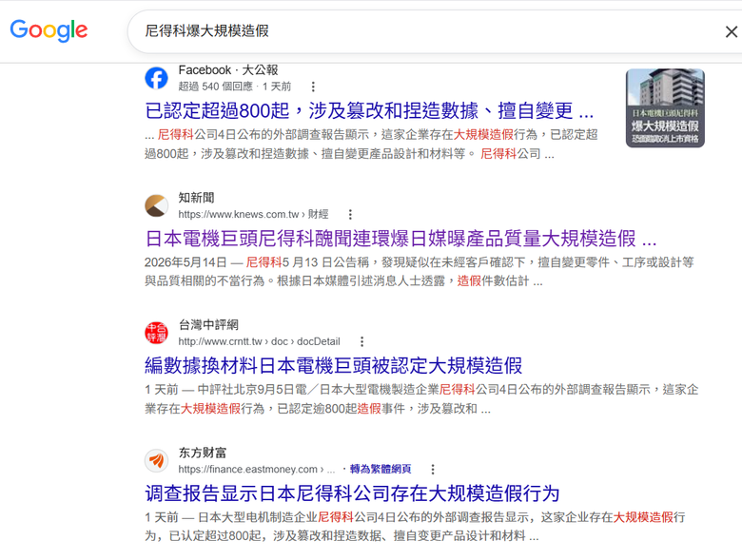Open the 台灣中評網 red favicon
Viewport: 742px width, 560px height.
coord(156,333)
